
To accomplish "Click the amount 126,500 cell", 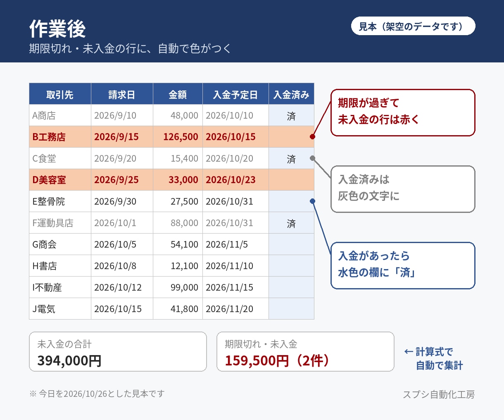I will point(178,137).
